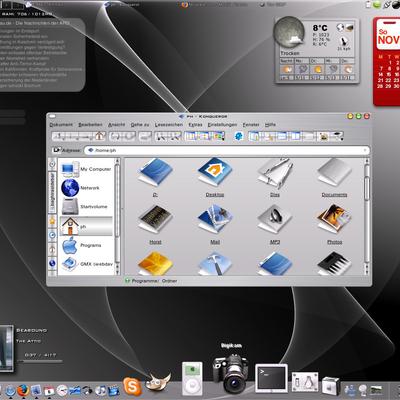Select the GMX webdav sidebar entry
This screenshot has height=400, width=400.
tap(86, 264)
